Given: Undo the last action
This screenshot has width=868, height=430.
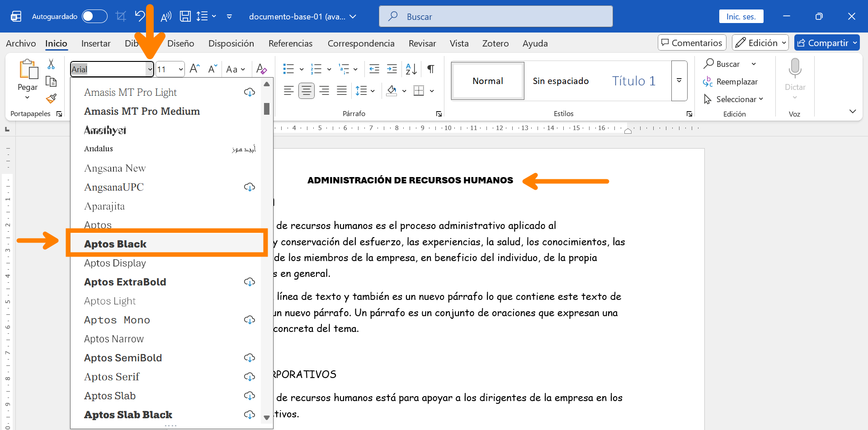Looking at the screenshot, I should 139,16.
